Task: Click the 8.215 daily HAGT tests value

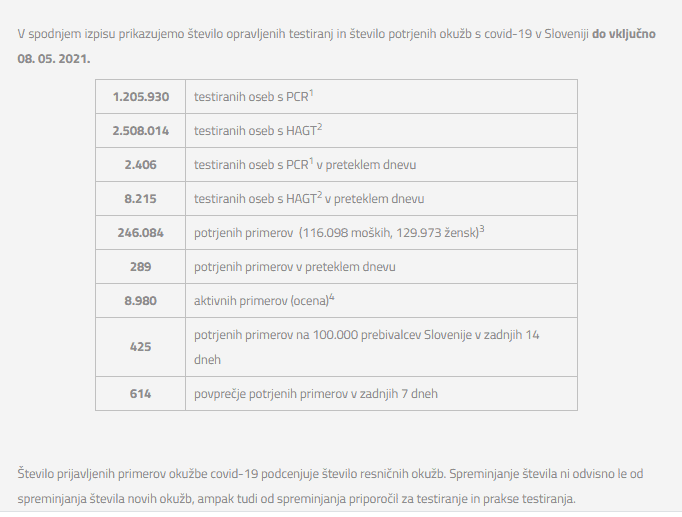Action: pyautogui.click(x=140, y=199)
